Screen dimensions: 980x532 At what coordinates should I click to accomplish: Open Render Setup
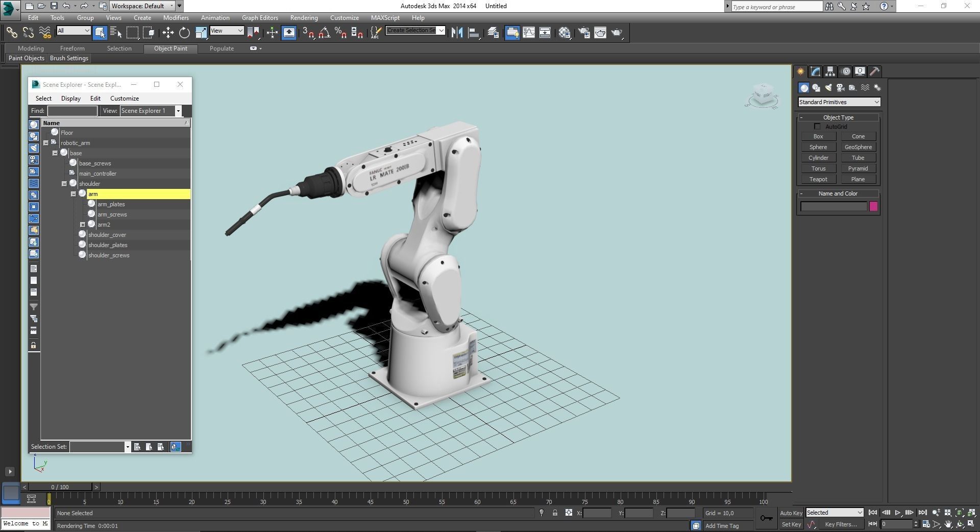584,33
